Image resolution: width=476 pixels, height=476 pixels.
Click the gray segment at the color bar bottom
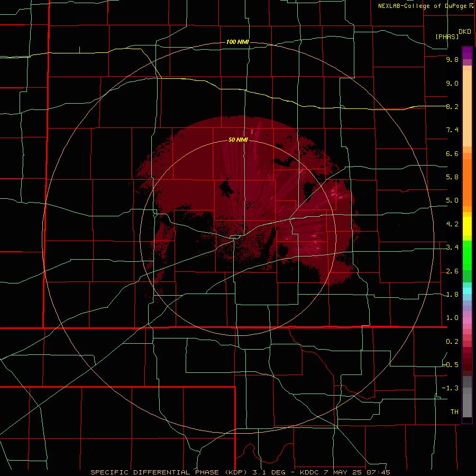(x=467, y=406)
